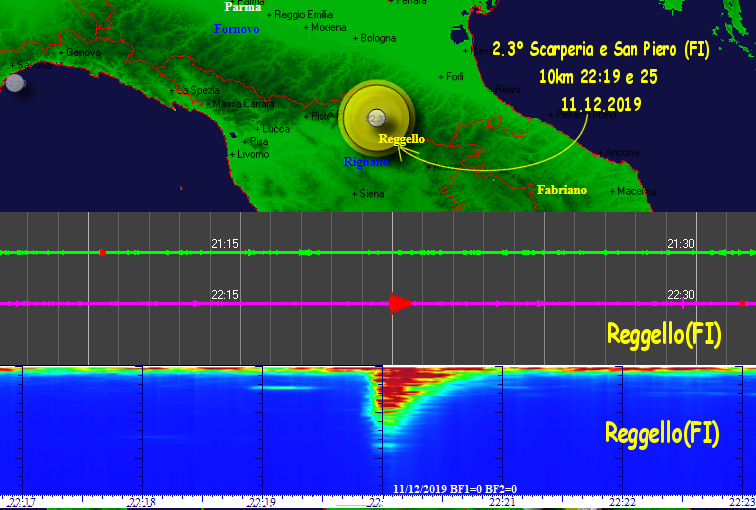756x510 pixels.
Task: Click the '22:30' time label on magenta trace
Action: coord(681,295)
